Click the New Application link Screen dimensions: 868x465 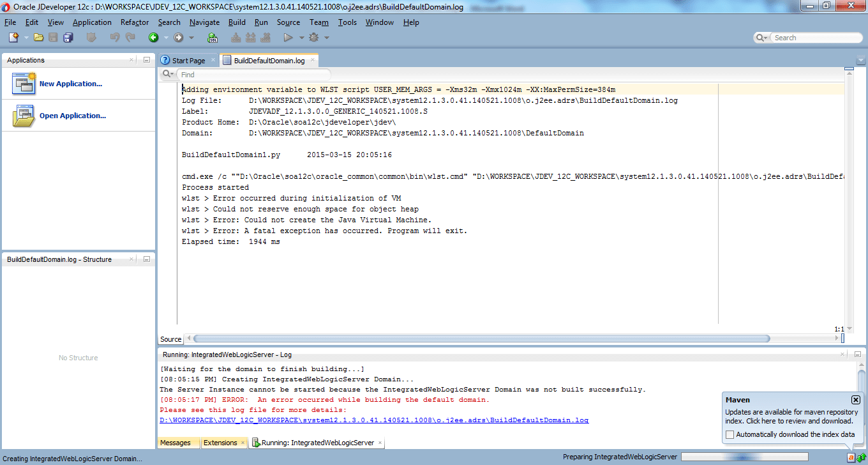[70, 84]
